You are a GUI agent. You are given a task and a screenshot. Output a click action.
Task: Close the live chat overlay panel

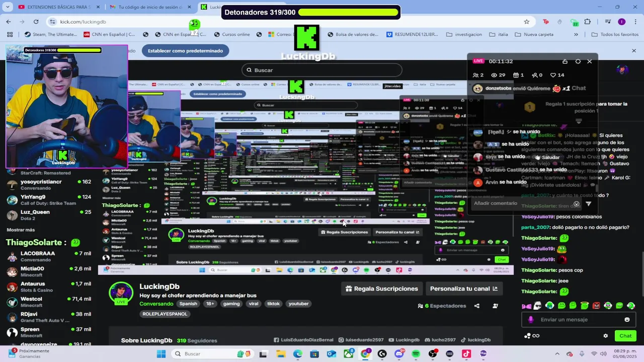590,61
